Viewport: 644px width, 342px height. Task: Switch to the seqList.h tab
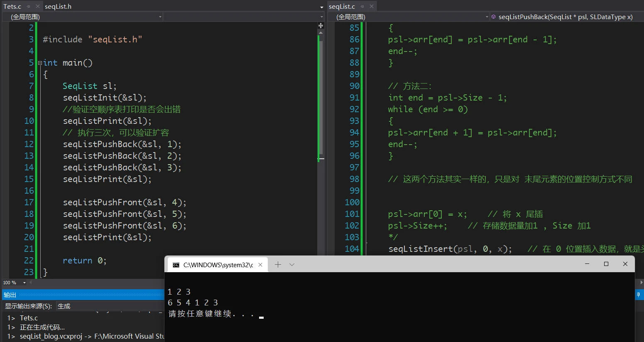[x=58, y=7]
